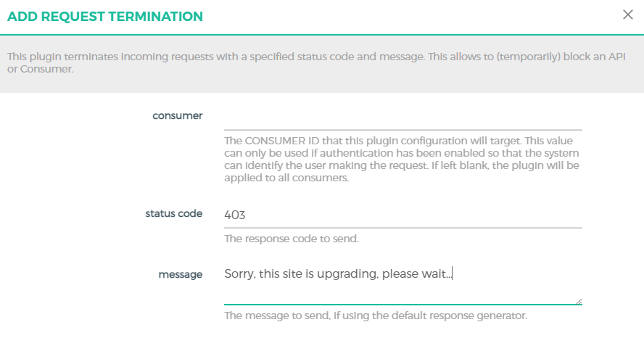
Task: Click the CONSUMER ID help text
Action: point(402,160)
